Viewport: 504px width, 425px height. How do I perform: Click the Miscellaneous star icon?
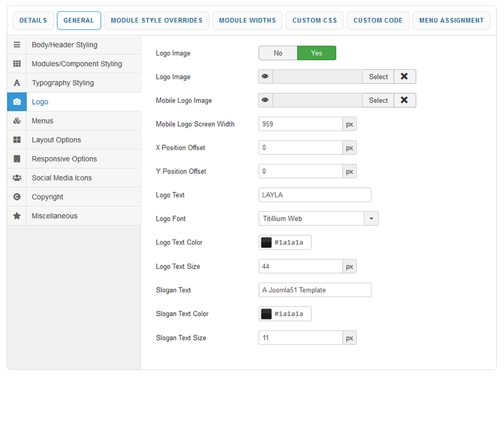coord(17,216)
